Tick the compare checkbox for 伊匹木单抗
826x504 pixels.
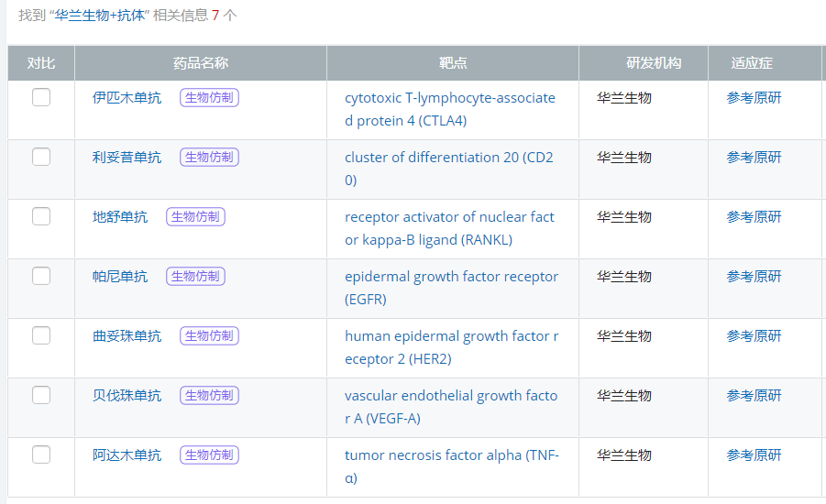tap(41, 97)
